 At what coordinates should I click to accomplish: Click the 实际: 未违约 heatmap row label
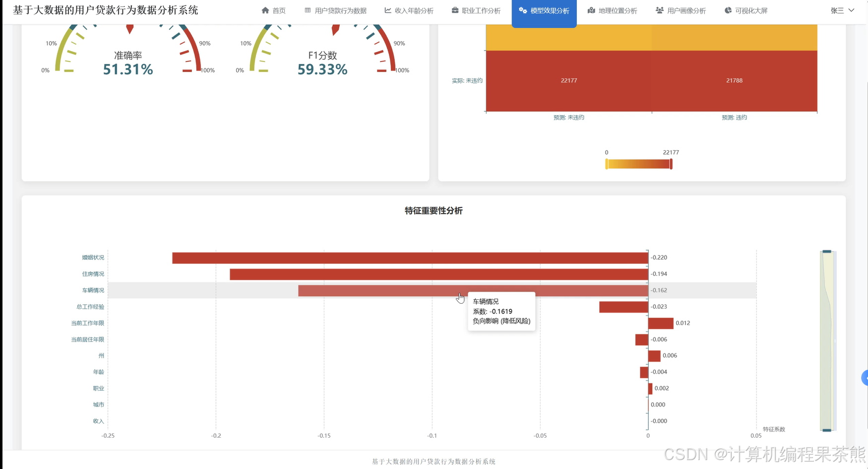(x=467, y=81)
